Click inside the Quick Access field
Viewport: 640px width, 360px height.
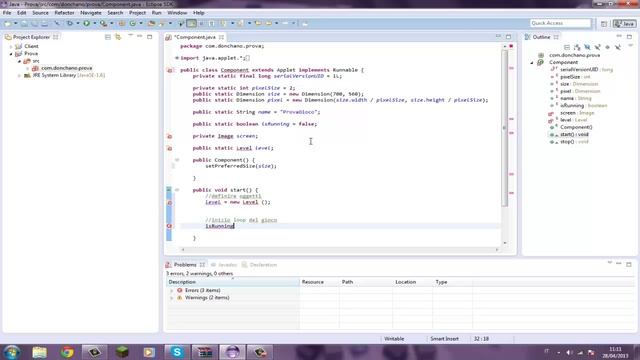[x=560, y=23]
